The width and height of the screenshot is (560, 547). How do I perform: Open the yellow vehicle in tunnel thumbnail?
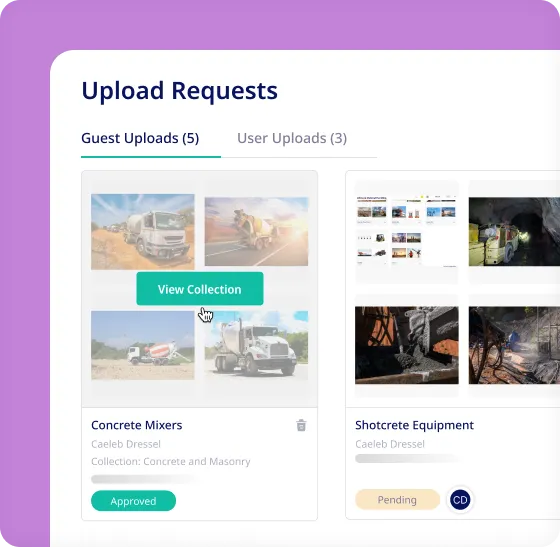(x=514, y=231)
